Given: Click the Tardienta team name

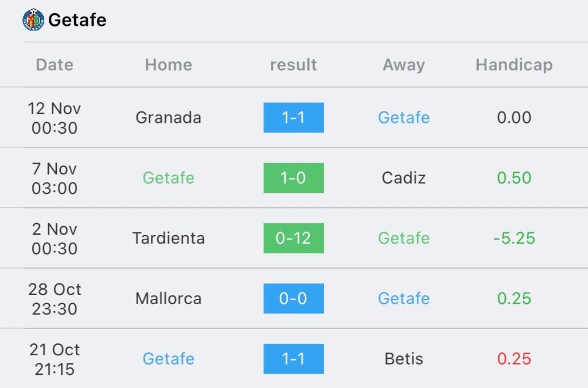Looking at the screenshot, I should (168, 238).
